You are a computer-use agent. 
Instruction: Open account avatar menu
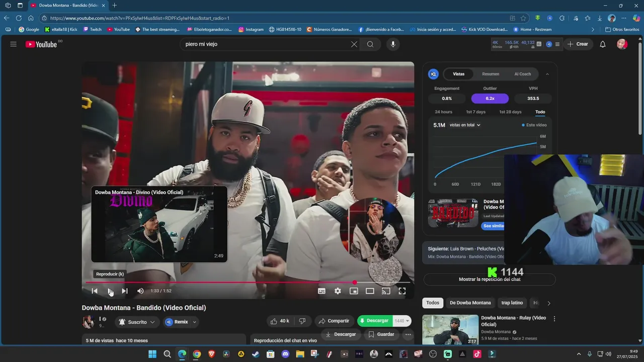coord(622,44)
